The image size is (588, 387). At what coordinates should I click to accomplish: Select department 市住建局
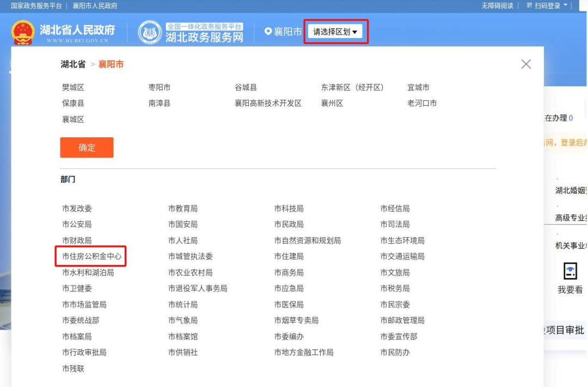pos(289,256)
